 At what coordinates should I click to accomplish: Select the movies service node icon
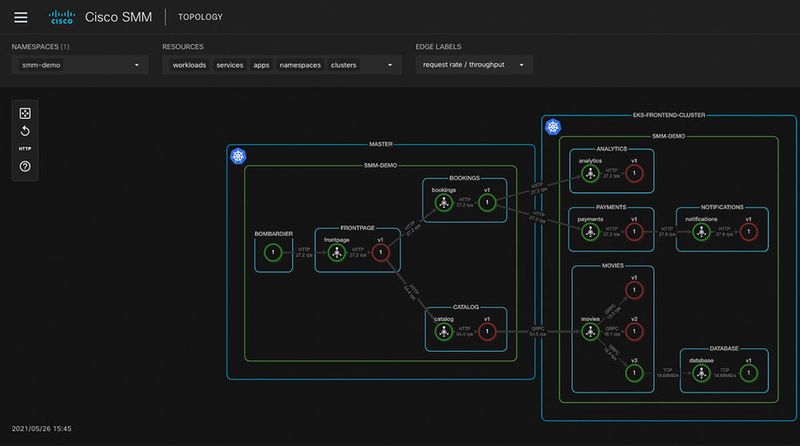[x=590, y=332]
